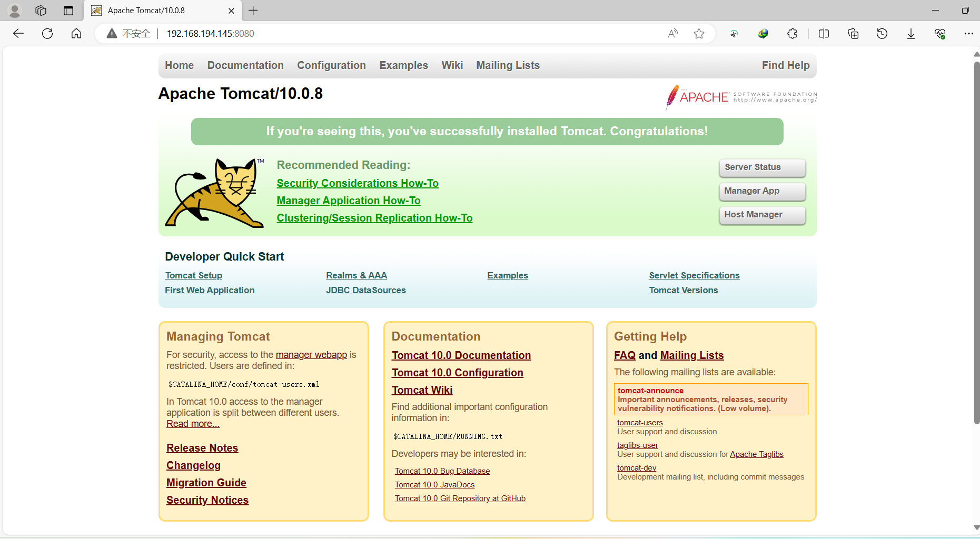Open the workspaces icon
The image size is (980, 539).
click(x=41, y=11)
